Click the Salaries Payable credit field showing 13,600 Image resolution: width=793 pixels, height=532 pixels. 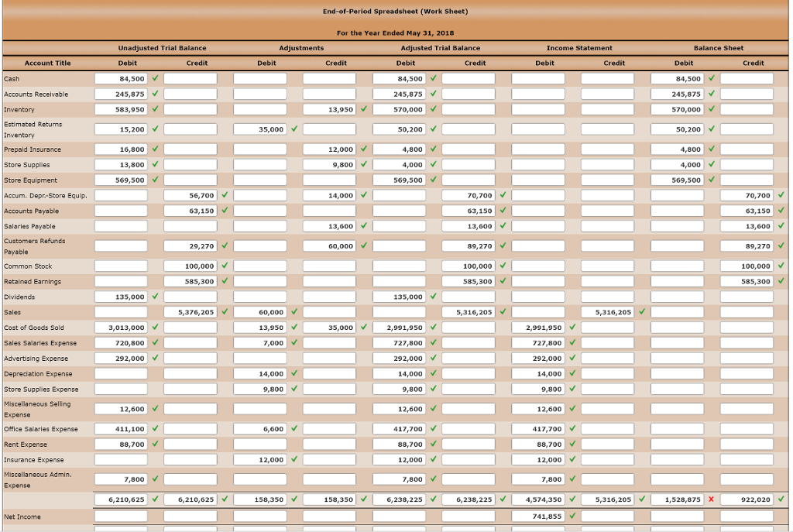coord(475,226)
